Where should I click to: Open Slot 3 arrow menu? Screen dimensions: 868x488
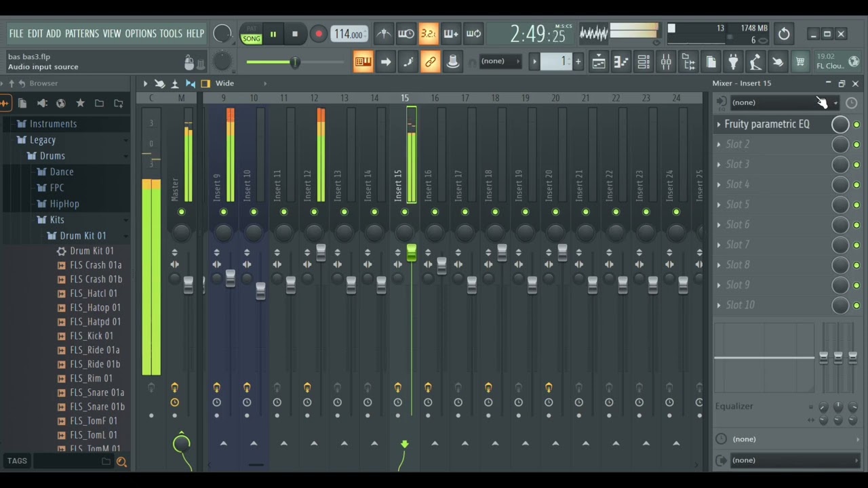point(719,165)
